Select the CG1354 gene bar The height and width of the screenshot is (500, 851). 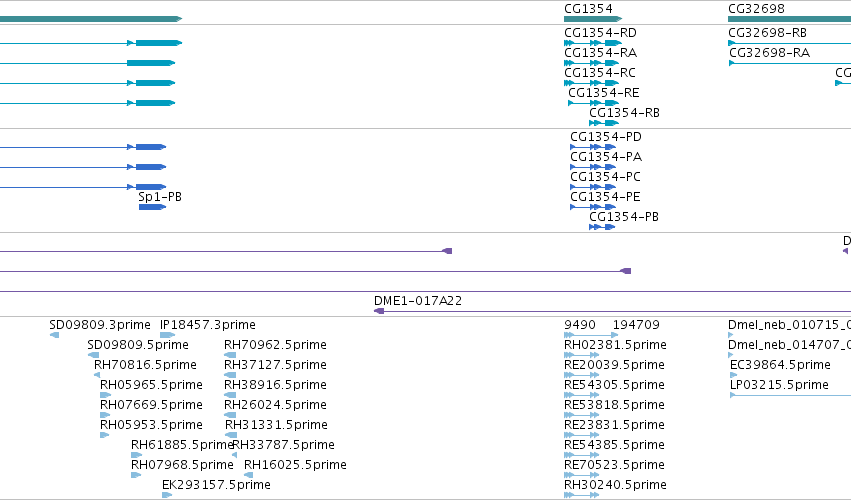(593, 19)
